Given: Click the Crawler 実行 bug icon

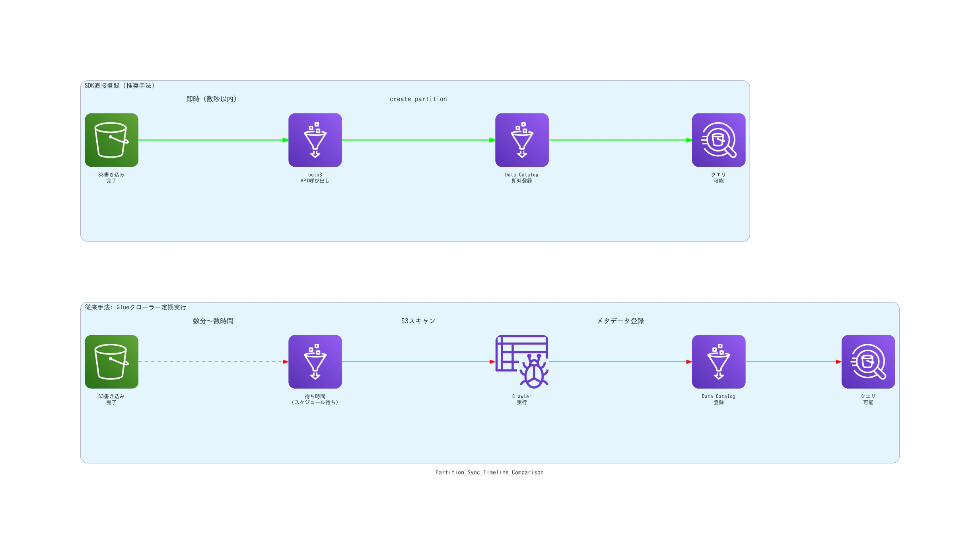Looking at the screenshot, I should [522, 362].
